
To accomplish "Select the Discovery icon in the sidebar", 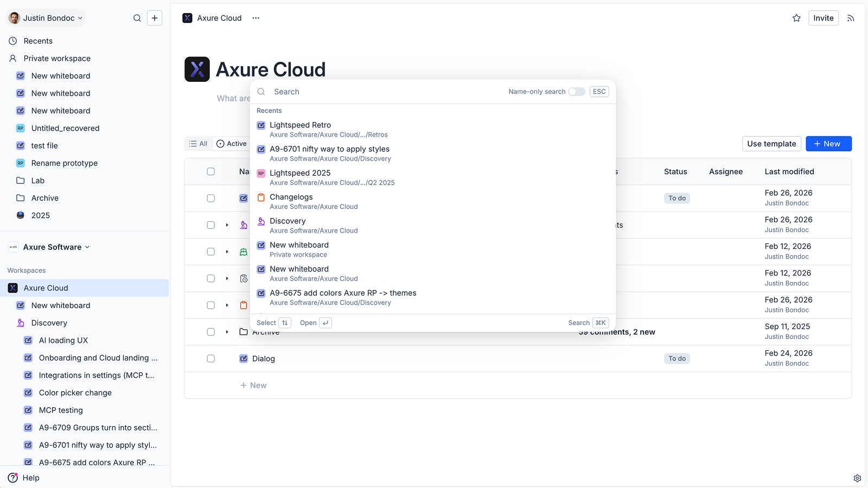I will (20, 323).
